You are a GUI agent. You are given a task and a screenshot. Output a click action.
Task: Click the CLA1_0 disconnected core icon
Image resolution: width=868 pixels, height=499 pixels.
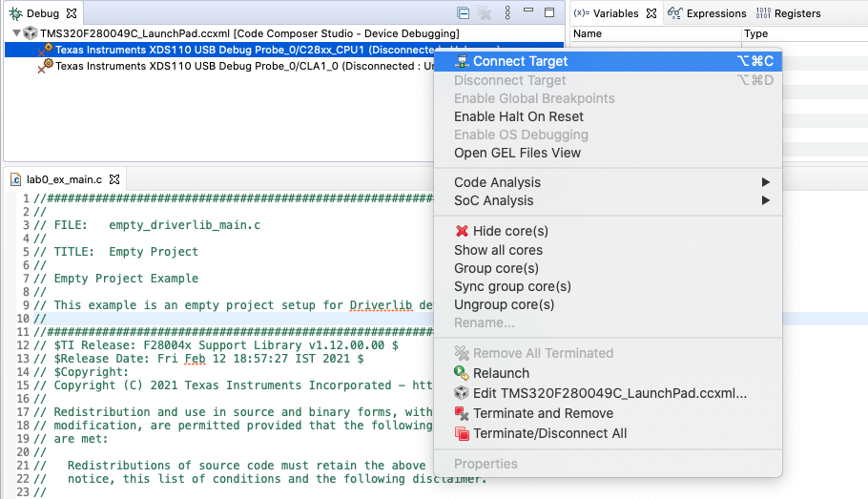pos(45,66)
